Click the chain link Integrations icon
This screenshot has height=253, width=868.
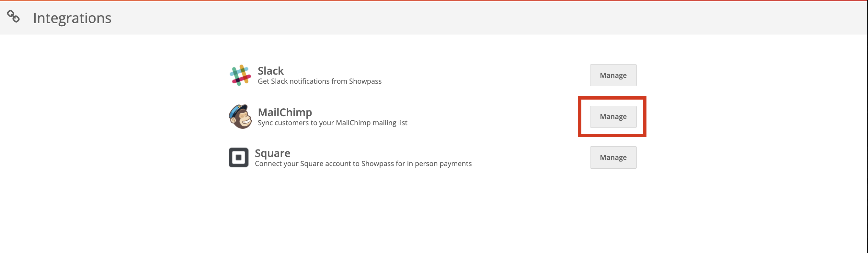[x=14, y=16]
